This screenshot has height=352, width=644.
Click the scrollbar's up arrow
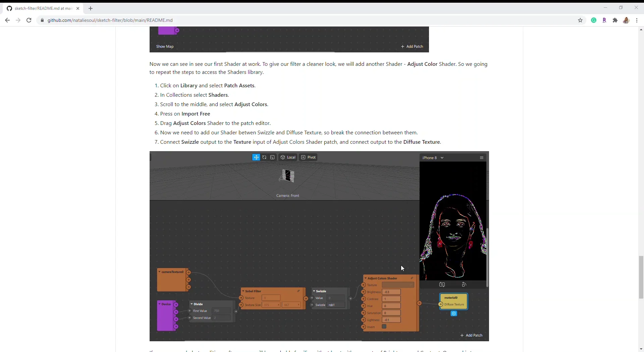pyautogui.click(x=641, y=30)
